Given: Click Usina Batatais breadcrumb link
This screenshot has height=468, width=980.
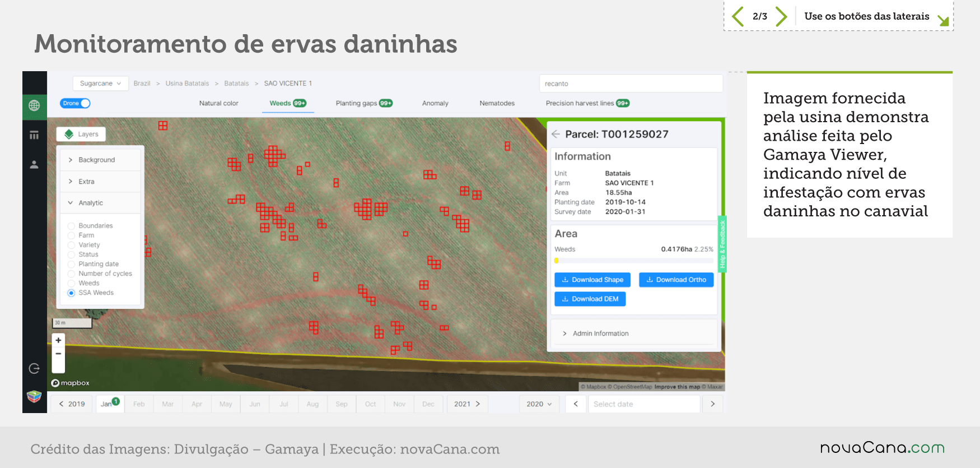Looking at the screenshot, I should coord(187,84).
